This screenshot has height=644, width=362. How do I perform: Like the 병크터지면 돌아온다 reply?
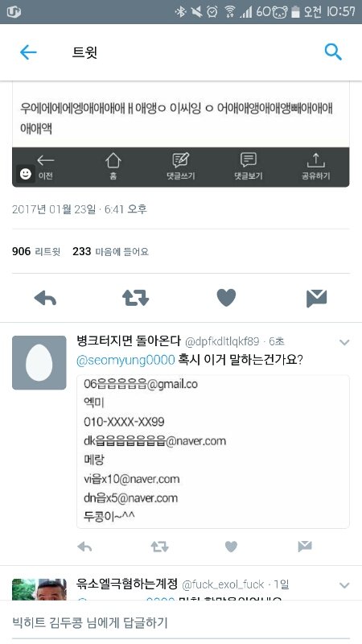coord(231,547)
